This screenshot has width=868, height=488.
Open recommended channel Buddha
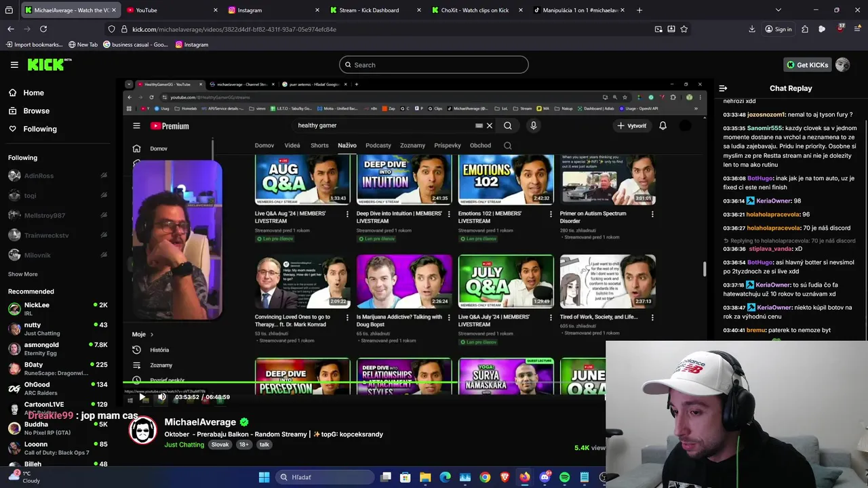(58, 428)
